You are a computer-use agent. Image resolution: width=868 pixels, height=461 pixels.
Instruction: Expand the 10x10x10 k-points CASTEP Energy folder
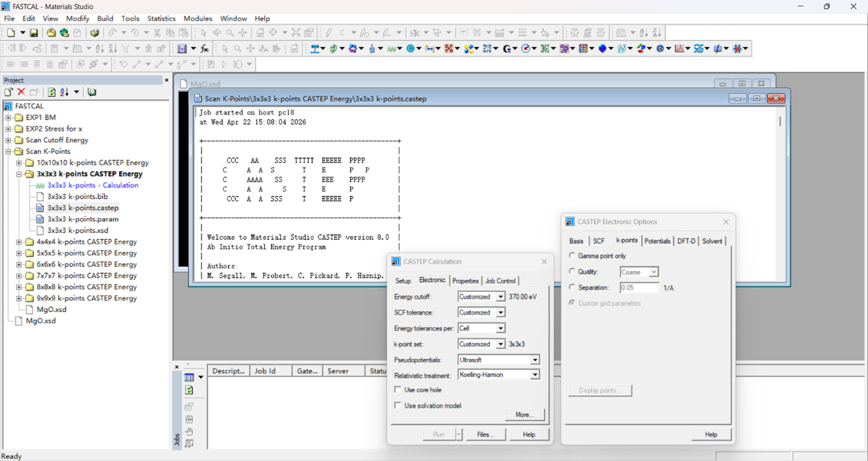19,163
